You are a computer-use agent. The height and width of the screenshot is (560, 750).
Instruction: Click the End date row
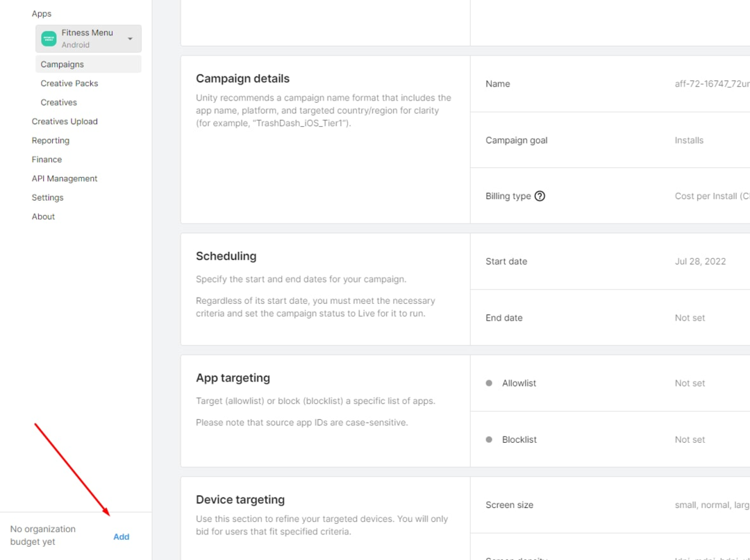(x=610, y=318)
